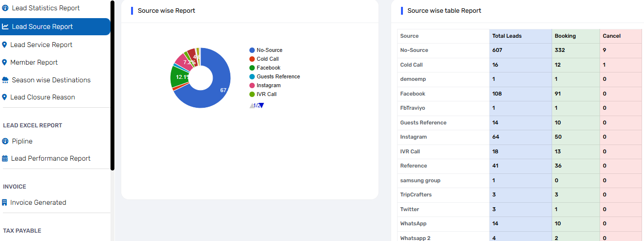Click total leads value 108
Viewport: 644px width, 241px height.
click(x=497, y=94)
